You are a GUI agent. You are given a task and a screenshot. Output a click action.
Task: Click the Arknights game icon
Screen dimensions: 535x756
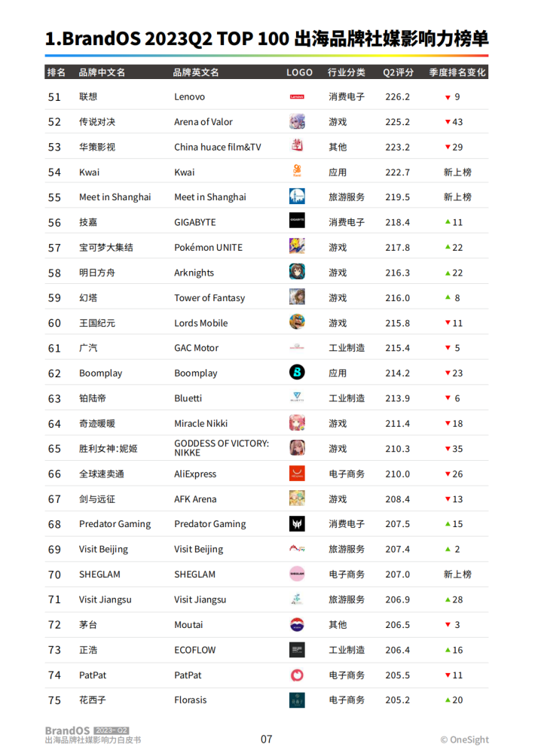[x=297, y=271]
